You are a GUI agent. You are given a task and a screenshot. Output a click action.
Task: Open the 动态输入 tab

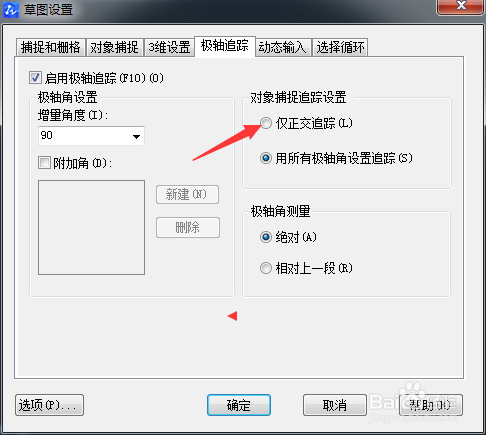coord(283,47)
